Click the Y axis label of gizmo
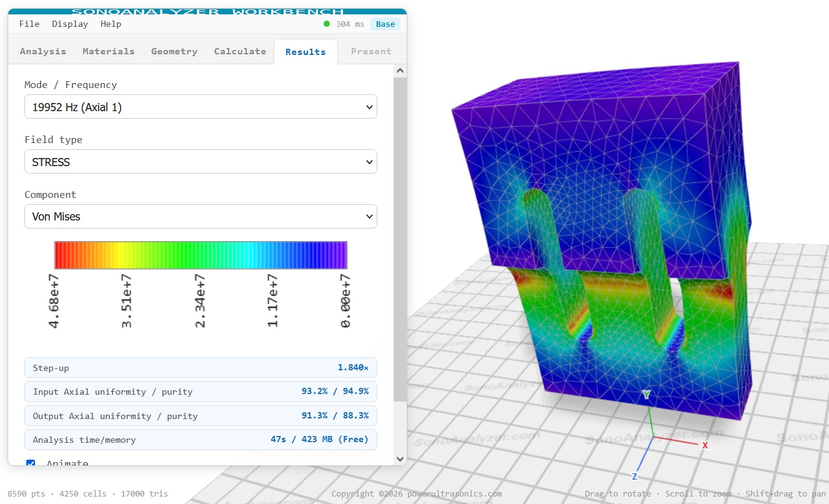 point(647,395)
